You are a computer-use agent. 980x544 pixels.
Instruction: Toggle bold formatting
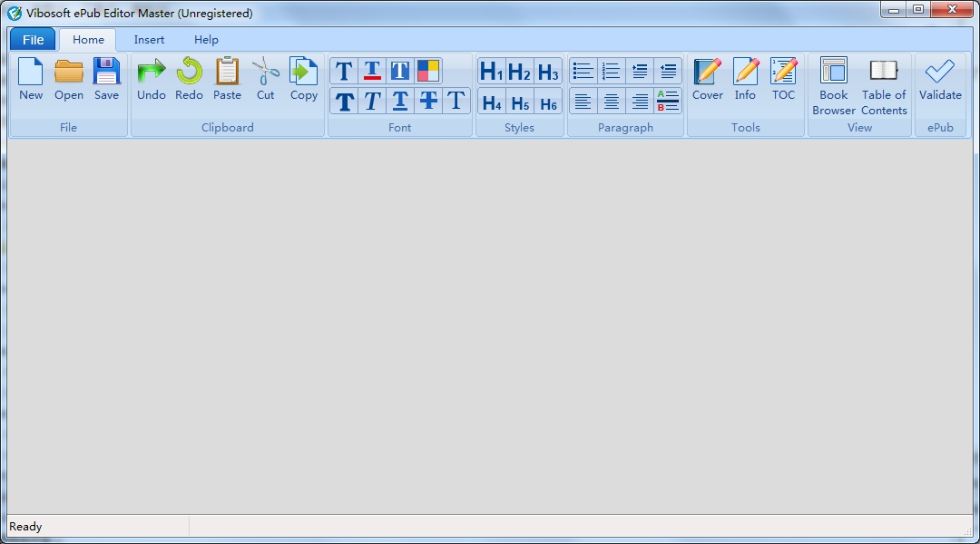[x=344, y=102]
